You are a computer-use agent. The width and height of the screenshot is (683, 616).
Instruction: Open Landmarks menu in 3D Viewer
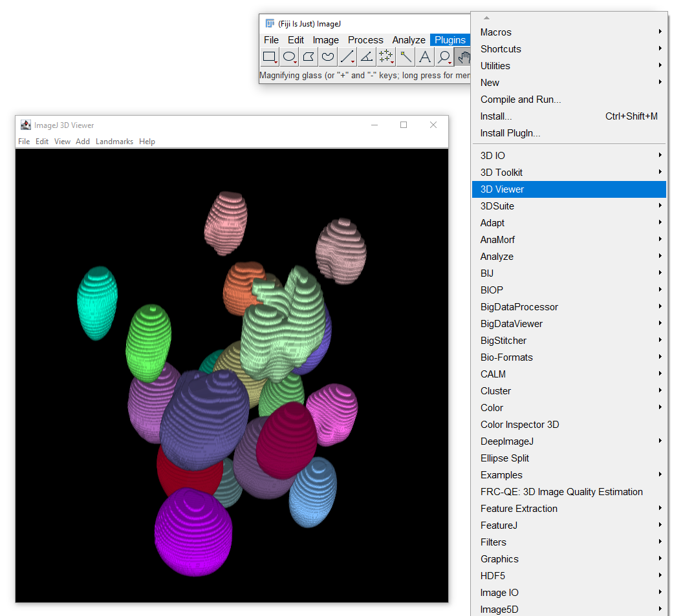coord(114,142)
